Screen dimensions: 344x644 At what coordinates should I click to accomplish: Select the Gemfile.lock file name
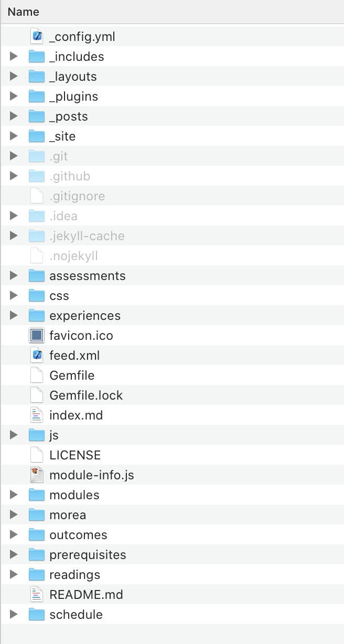(x=86, y=395)
